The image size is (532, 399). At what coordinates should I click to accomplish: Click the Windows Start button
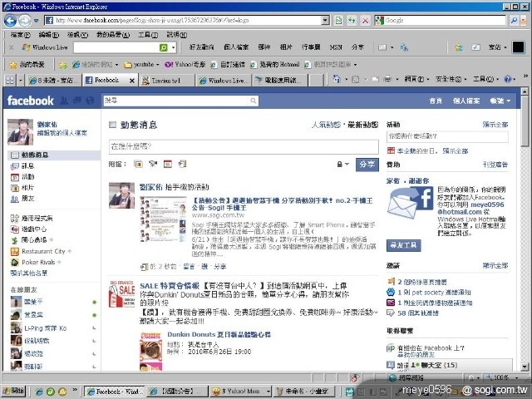tap(12, 391)
